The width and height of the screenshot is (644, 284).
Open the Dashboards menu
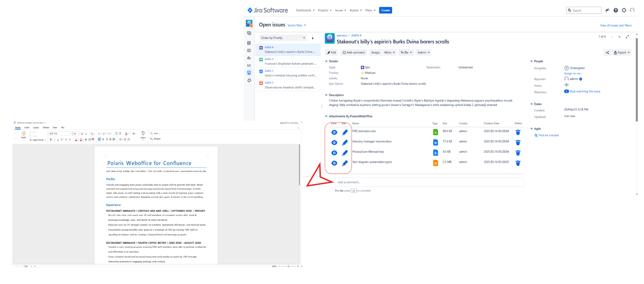[x=305, y=10]
